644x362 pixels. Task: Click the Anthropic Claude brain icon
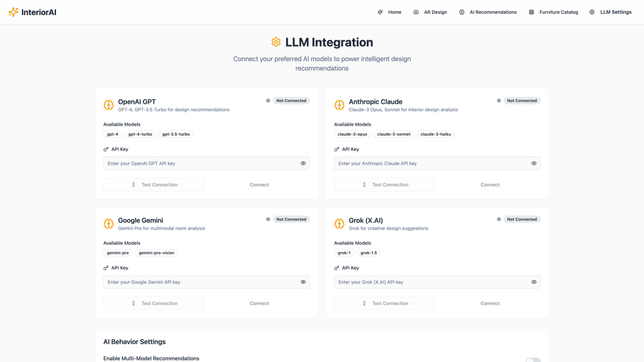point(339,105)
